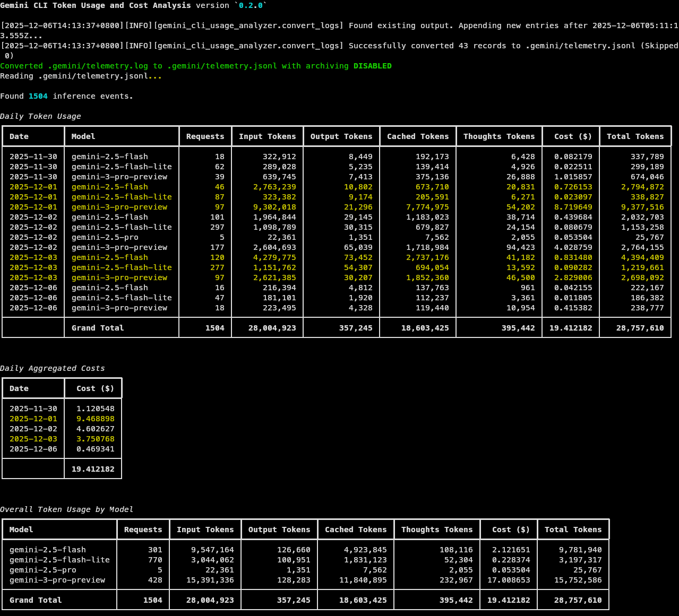The image size is (679, 616).
Task: Click the Input Tokens column header
Action: (x=268, y=136)
